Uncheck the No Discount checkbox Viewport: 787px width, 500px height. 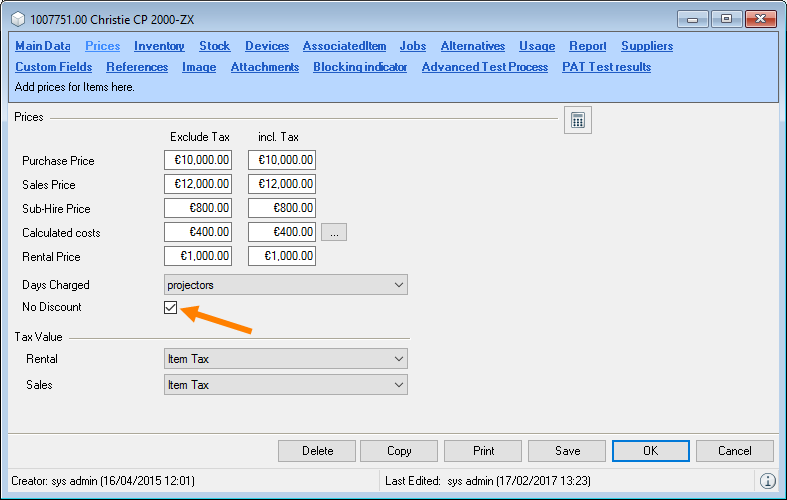pyautogui.click(x=171, y=308)
